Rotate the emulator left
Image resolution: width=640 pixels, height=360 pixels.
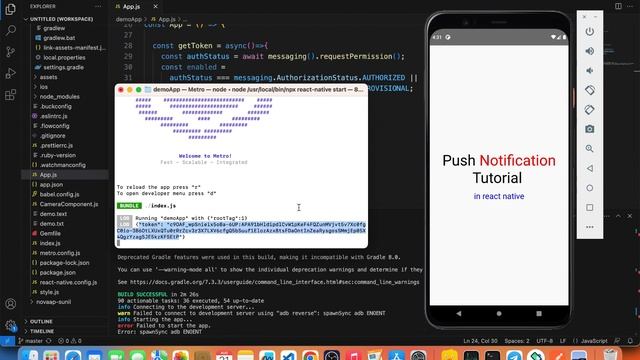[589, 90]
